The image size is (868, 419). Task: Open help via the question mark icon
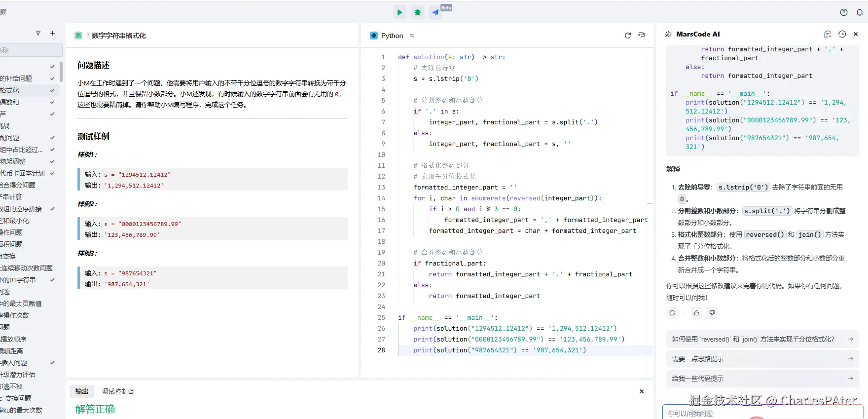coord(844,12)
